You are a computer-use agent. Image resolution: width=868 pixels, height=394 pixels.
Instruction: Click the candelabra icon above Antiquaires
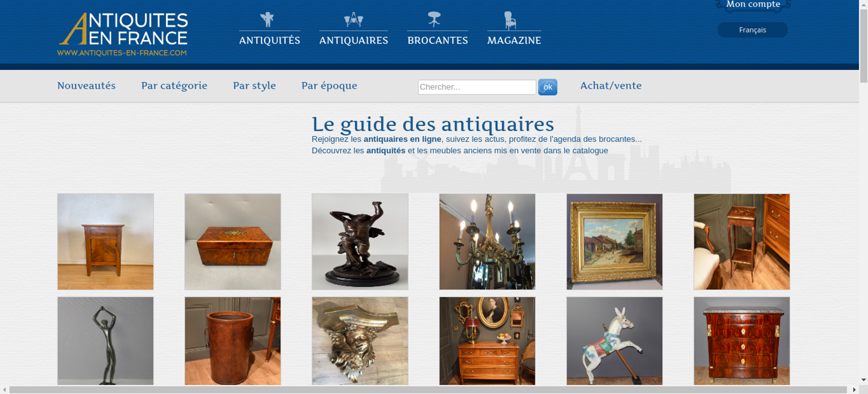[x=353, y=20]
